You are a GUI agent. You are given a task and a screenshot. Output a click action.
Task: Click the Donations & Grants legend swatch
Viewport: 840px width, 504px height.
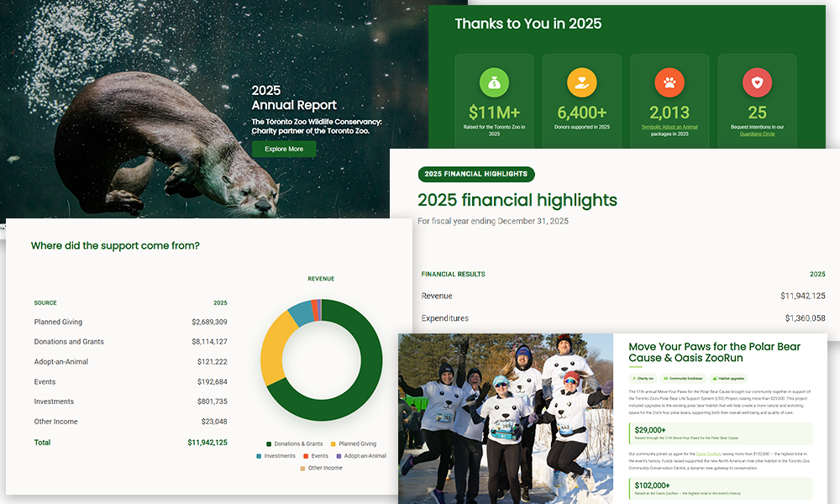pyautogui.click(x=269, y=444)
